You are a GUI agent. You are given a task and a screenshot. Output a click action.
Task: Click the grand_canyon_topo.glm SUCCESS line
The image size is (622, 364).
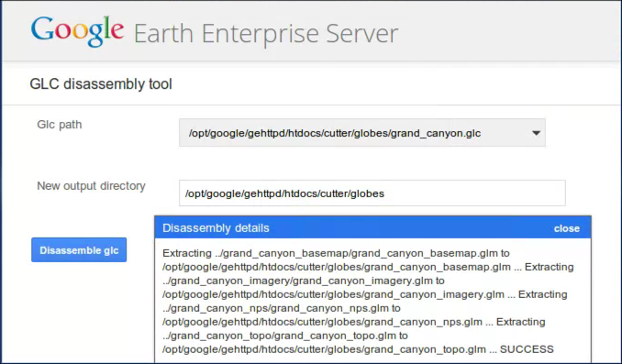(358, 349)
